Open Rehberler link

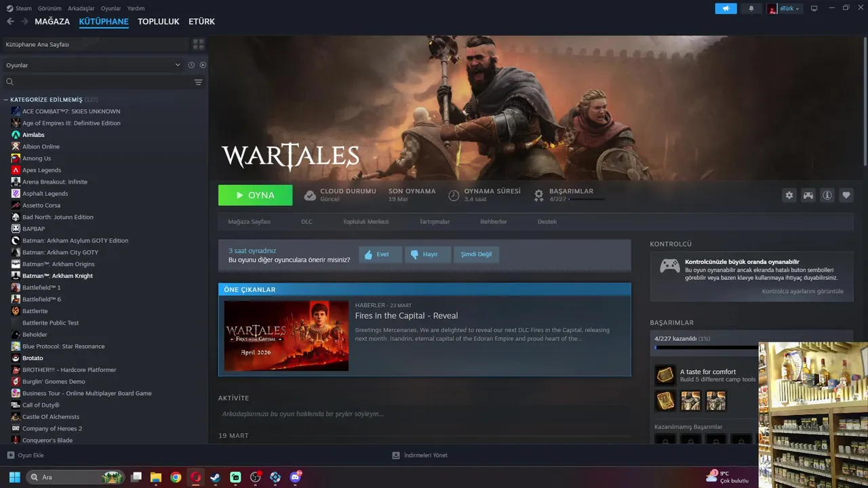coord(493,222)
